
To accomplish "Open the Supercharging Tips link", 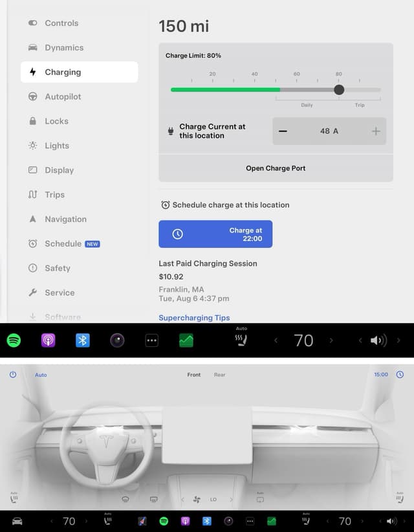I will 194,318.
